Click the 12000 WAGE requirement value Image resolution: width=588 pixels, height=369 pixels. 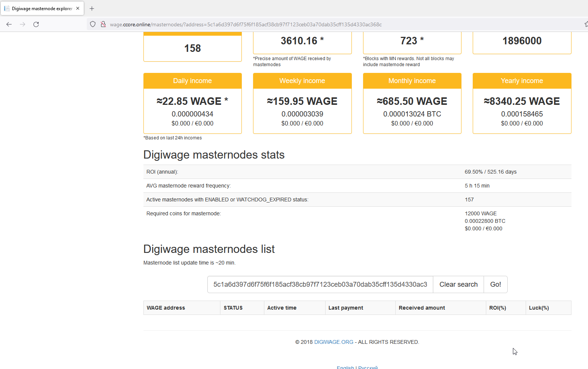[481, 213]
